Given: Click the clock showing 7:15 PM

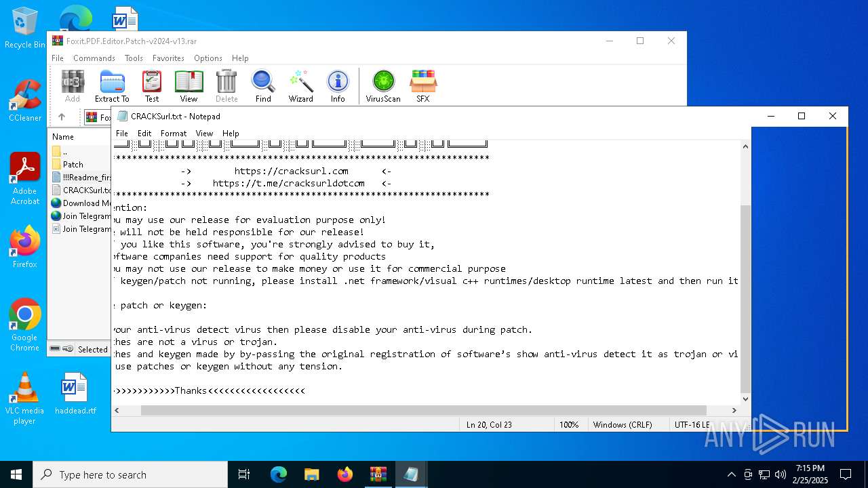Looking at the screenshot, I should (x=811, y=474).
